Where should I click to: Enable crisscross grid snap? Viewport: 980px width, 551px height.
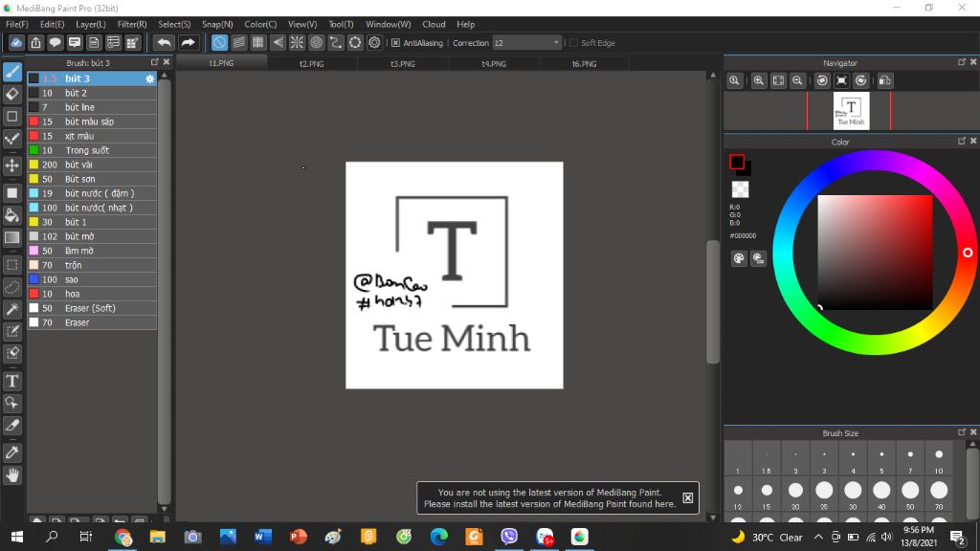pyautogui.click(x=258, y=42)
